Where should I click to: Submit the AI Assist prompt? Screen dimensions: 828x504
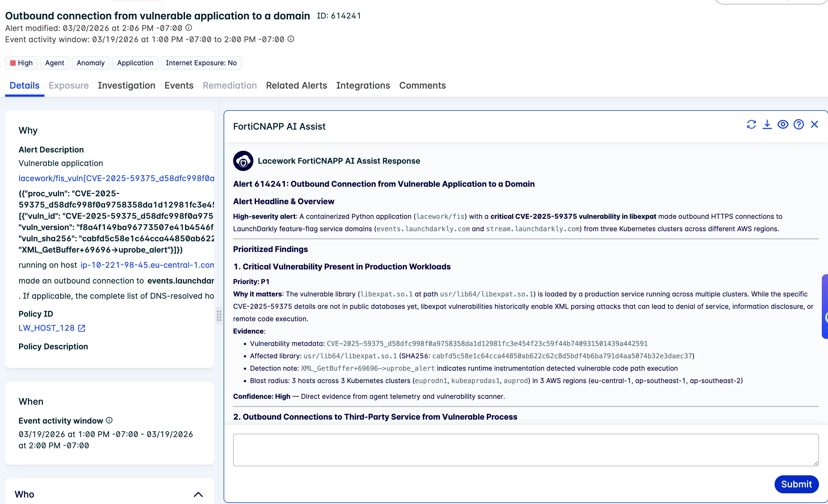(x=796, y=484)
